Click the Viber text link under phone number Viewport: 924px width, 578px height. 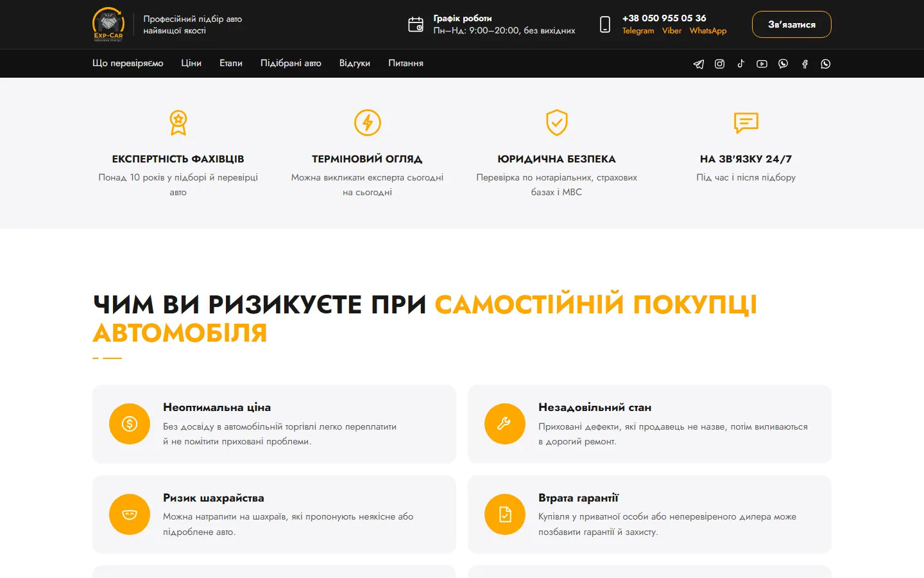672,31
